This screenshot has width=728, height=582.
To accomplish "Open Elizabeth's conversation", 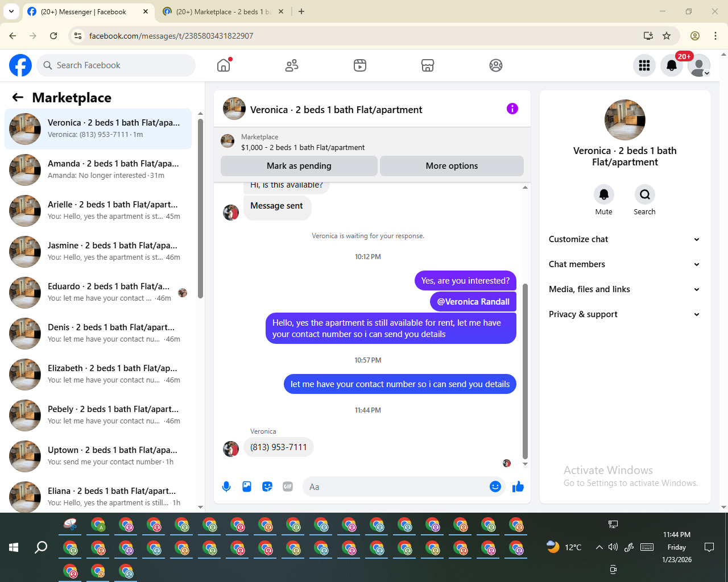I will coord(98,375).
